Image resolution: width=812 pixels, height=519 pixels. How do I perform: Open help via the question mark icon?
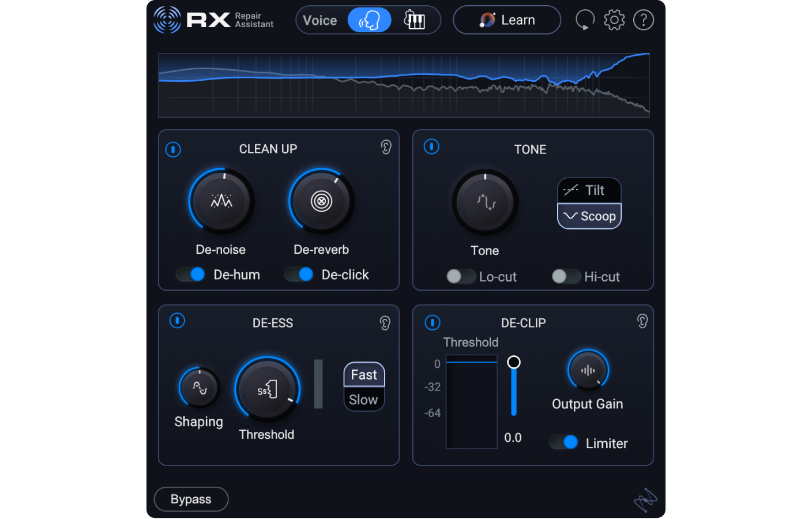point(644,20)
